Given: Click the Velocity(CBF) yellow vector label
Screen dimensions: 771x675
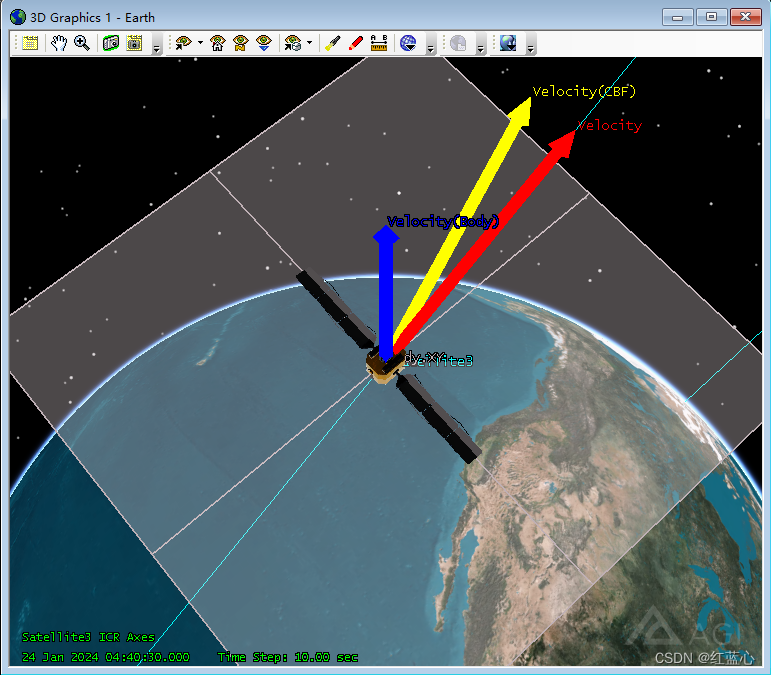Looking at the screenshot, I should (x=584, y=91).
